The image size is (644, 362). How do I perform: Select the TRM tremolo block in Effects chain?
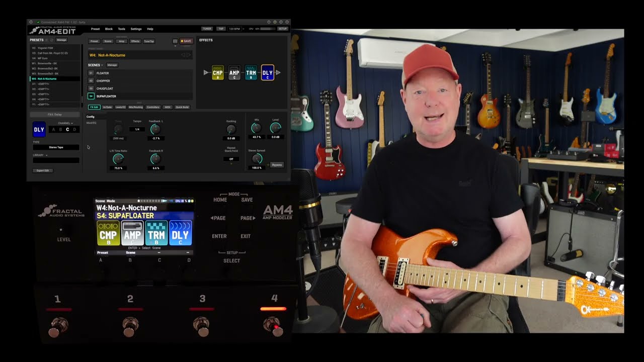251,72
